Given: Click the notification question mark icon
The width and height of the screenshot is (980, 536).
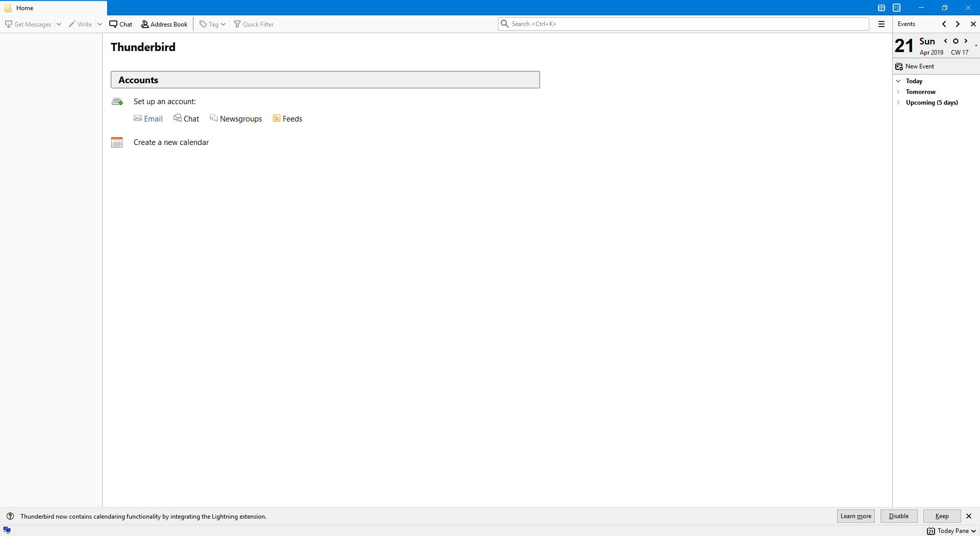Looking at the screenshot, I should [10, 516].
